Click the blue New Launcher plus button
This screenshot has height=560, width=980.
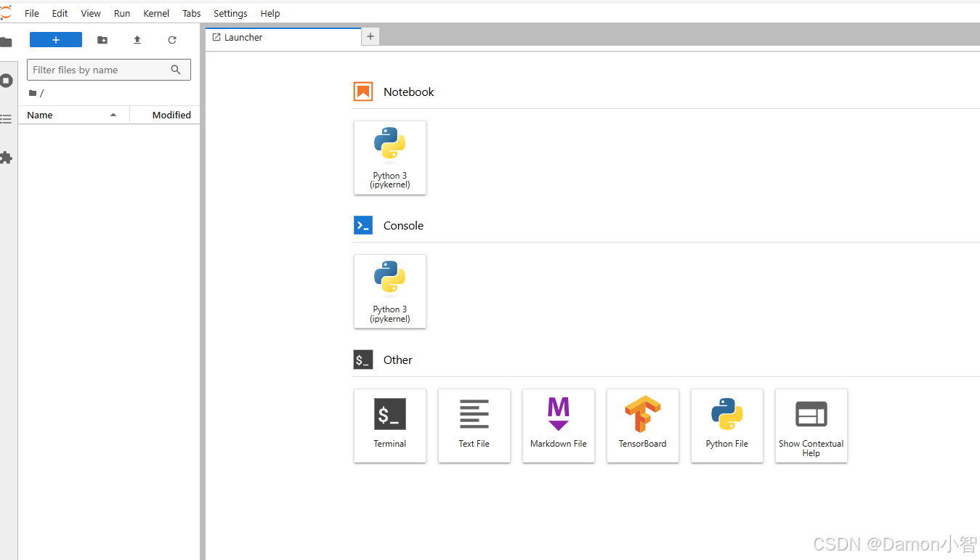[56, 40]
